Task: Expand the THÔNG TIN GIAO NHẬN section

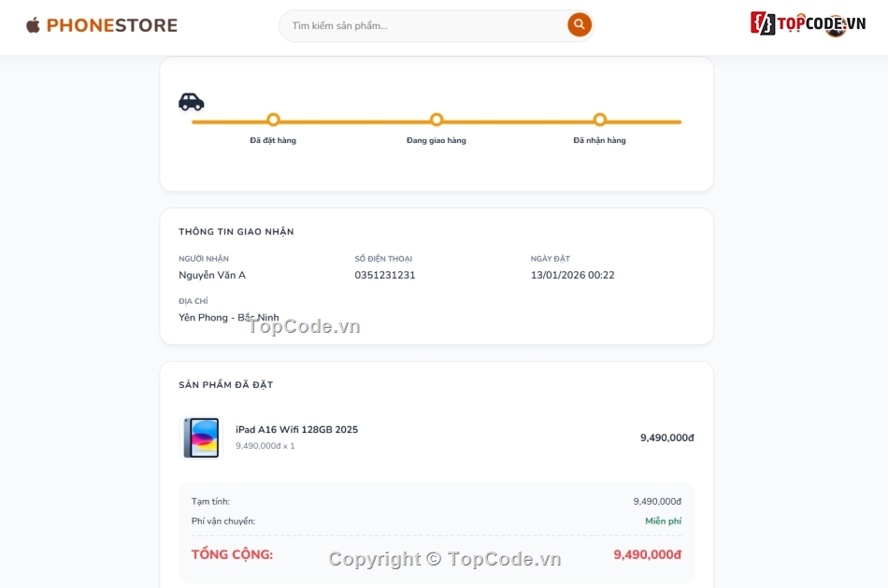Action: pyautogui.click(x=237, y=231)
